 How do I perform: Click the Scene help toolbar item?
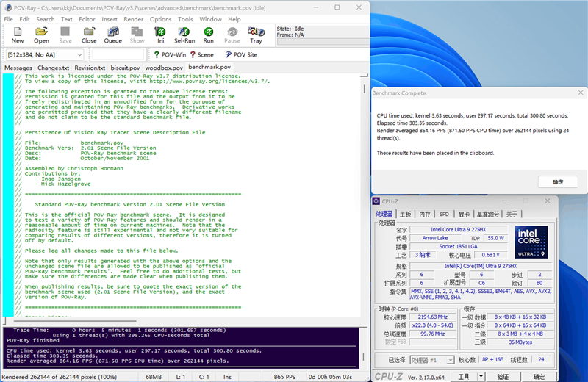coord(201,54)
